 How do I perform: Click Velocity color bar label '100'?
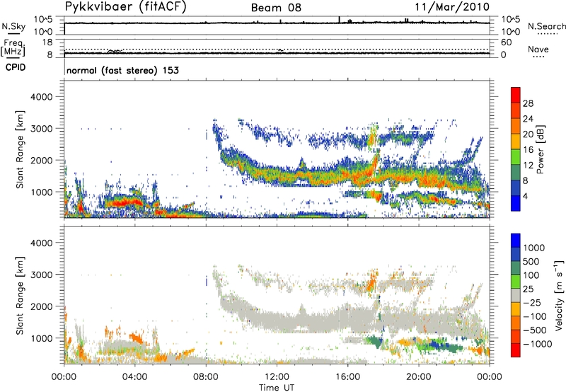[x=531, y=275]
